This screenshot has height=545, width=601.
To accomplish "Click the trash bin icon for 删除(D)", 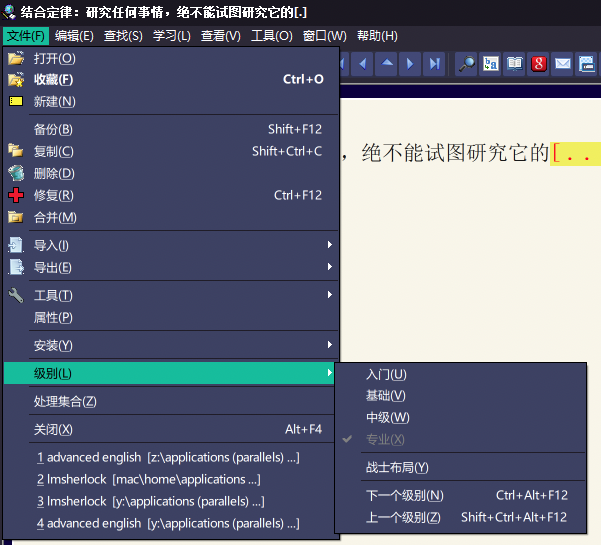I will click(x=16, y=173).
